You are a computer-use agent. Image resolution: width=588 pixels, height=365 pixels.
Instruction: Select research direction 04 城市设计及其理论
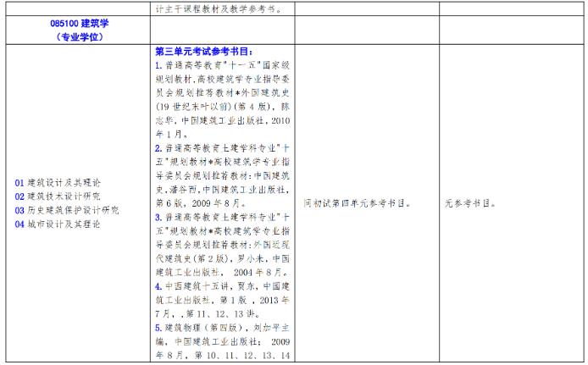pos(58,224)
